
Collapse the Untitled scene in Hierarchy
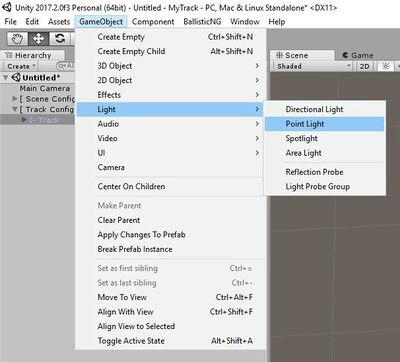(x=5, y=77)
